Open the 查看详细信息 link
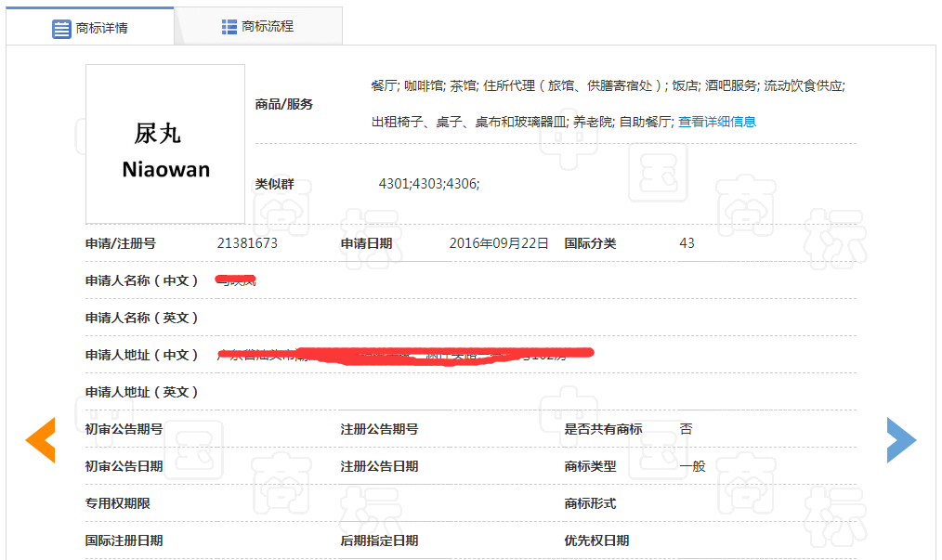Image resolution: width=942 pixels, height=560 pixels. [716, 122]
